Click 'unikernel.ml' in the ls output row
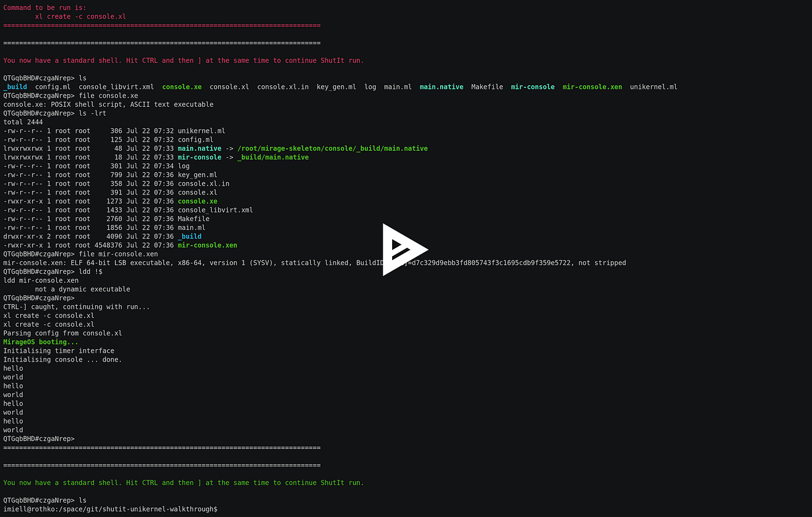Image resolution: width=812 pixels, height=517 pixels. click(654, 87)
